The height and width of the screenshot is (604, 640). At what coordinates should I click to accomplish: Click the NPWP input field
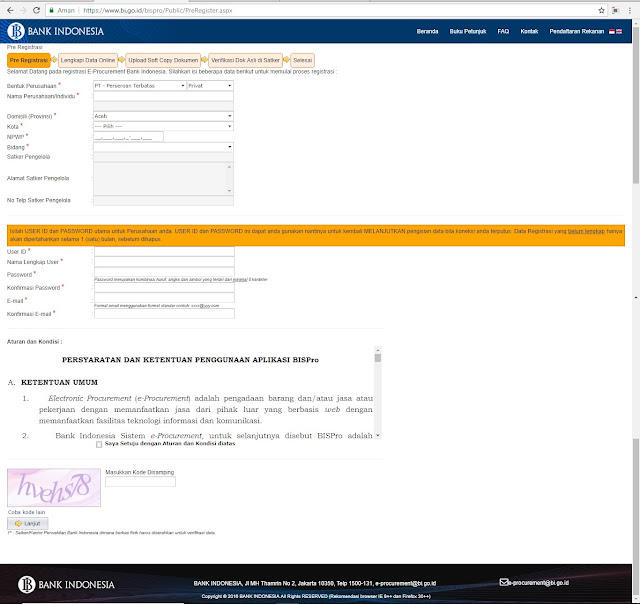128,137
